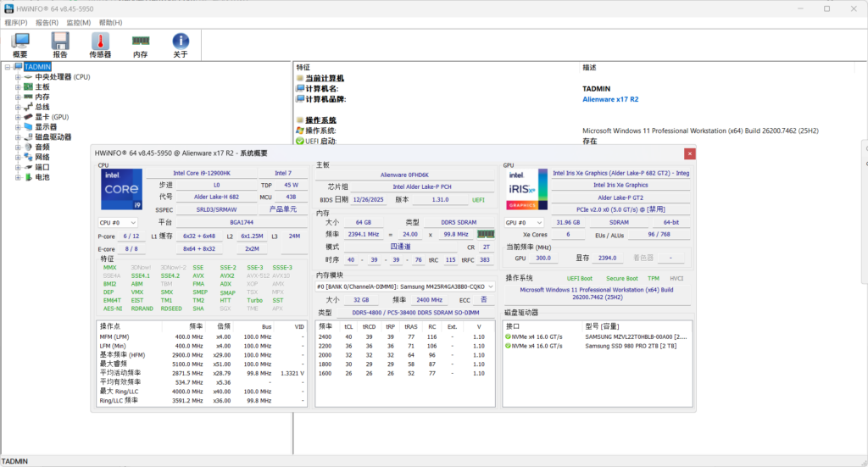868x467 pixels.
Task: Click the 特征 column header
Action: coord(437,68)
